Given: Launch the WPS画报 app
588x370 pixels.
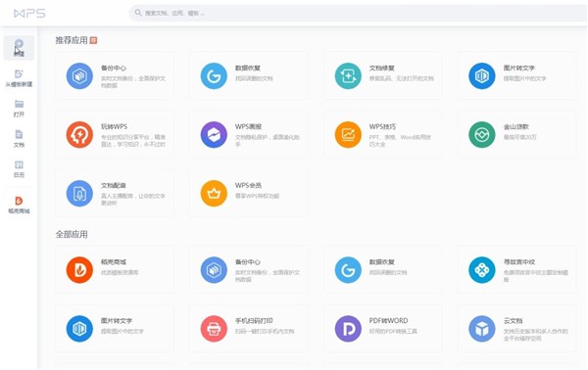Looking at the screenshot, I should (249, 134).
